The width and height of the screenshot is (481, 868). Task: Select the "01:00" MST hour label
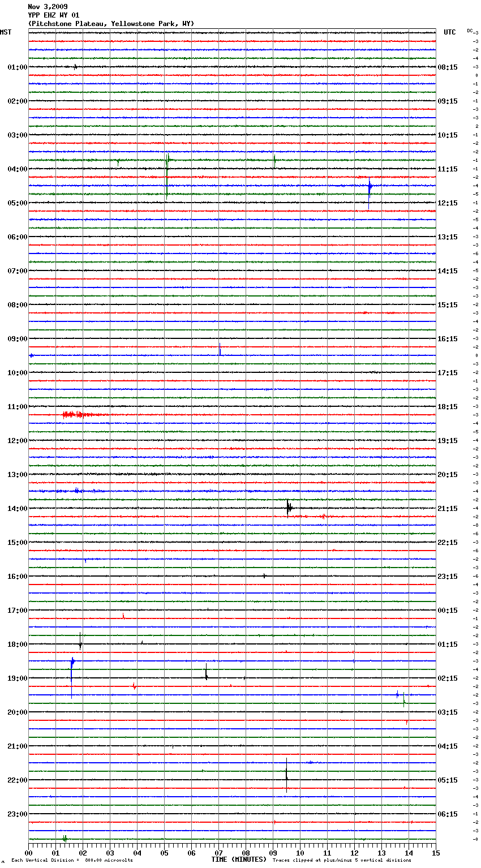coord(18,67)
